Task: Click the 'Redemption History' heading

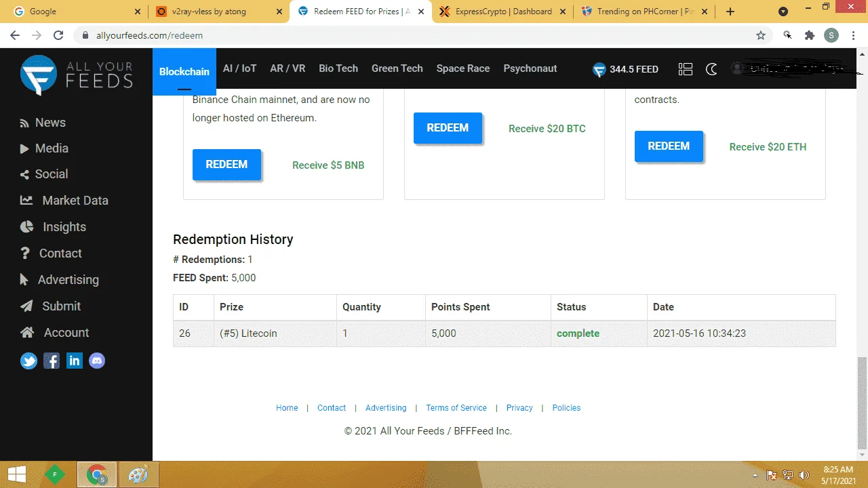Action: coord(233,239)
